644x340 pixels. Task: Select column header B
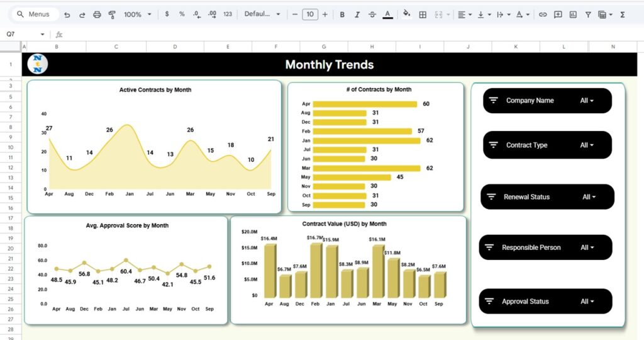[56, 47]
